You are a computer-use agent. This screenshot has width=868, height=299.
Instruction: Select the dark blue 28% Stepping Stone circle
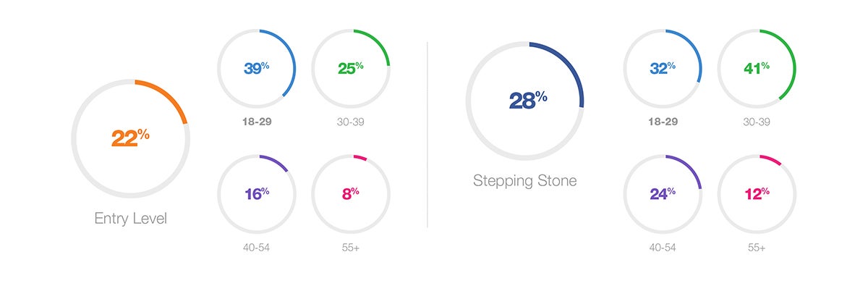point(524,101)
